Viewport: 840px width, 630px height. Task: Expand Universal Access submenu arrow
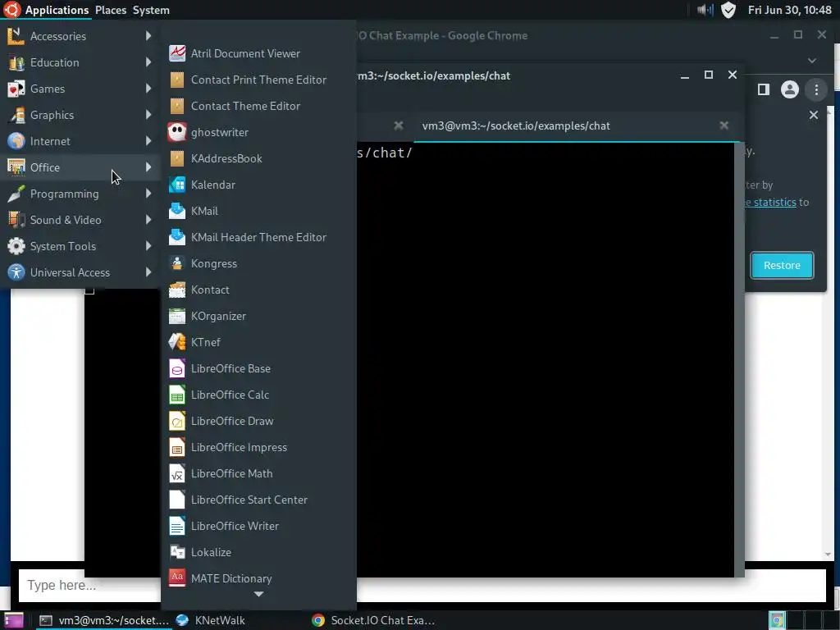(148, 272)
